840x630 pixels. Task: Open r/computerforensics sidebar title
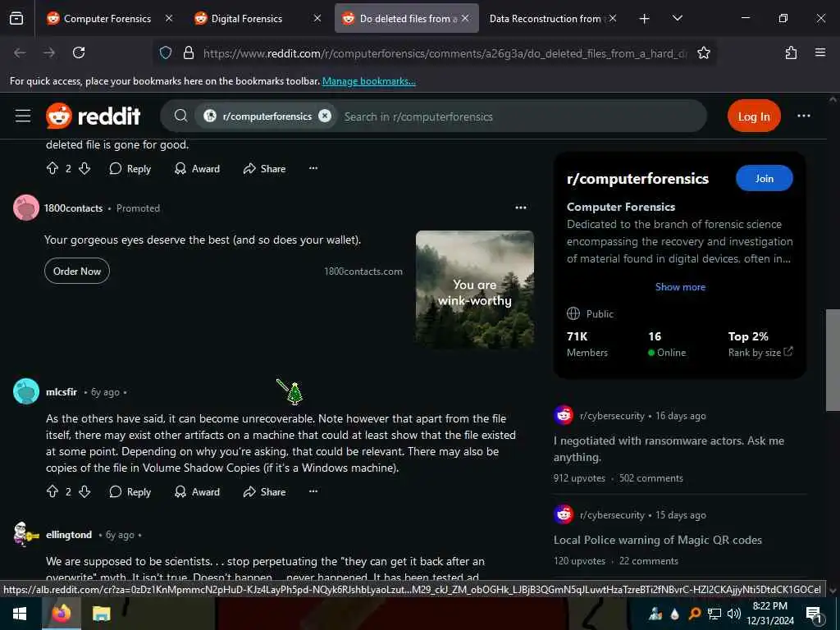click(x=637, y=178)
